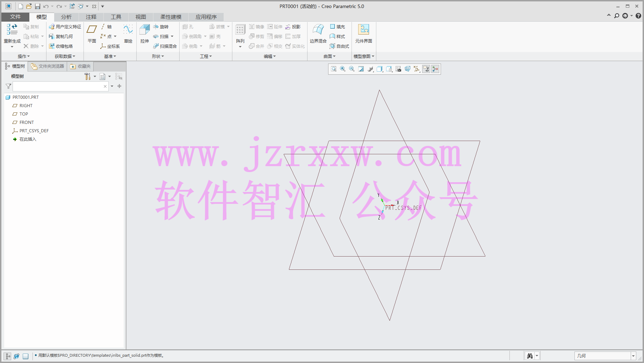
Task: Select the 坐标系 (Coordinate System) tool
Action: [x=110, y=46]
